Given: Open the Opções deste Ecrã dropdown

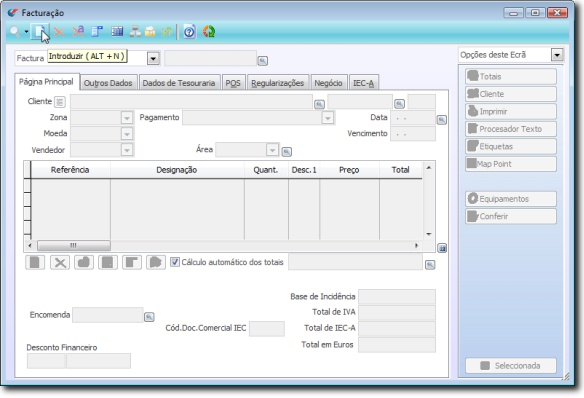Looking at the screenshot, I should click(x=557, y=55).
